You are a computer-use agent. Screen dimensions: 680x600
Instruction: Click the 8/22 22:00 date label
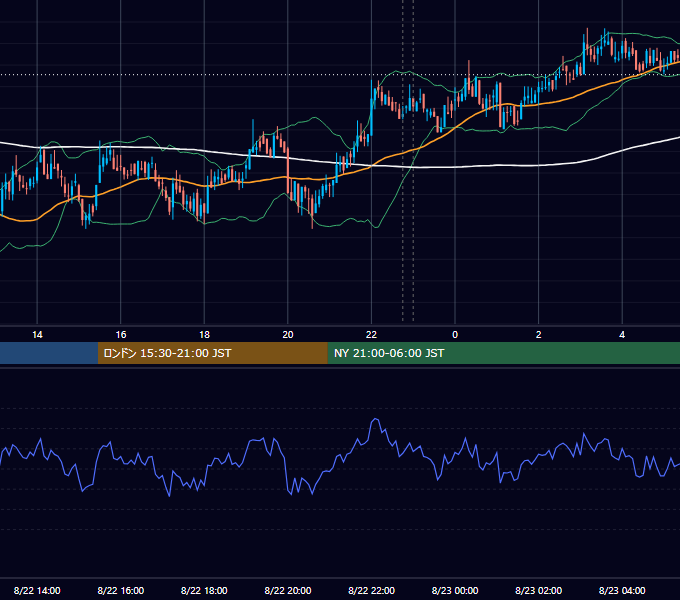click(372, 590)
